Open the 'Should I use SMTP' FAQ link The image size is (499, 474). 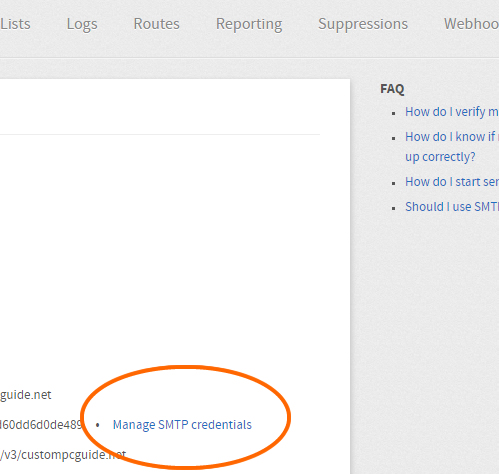(452, 207)
